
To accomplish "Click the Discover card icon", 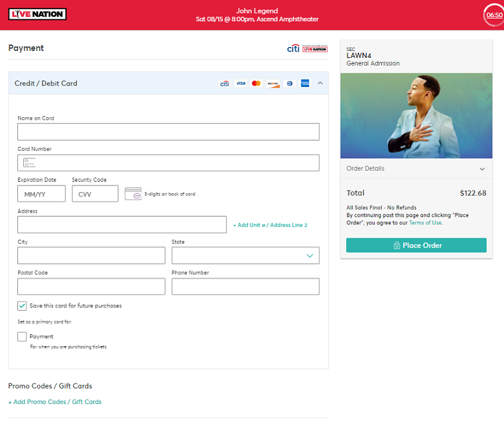I will pos(273,83).
